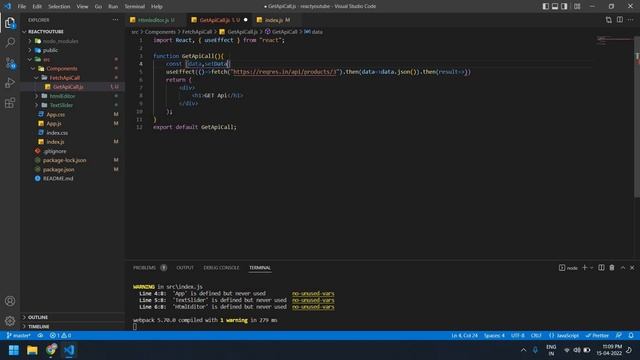Open the Manage gear icon

coord(10,321)
